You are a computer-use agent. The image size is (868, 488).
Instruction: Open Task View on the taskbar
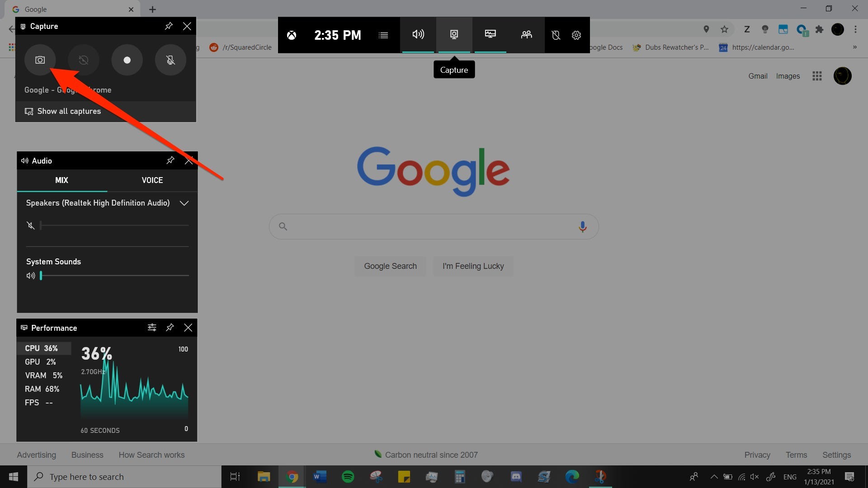[x=235, y=477]
